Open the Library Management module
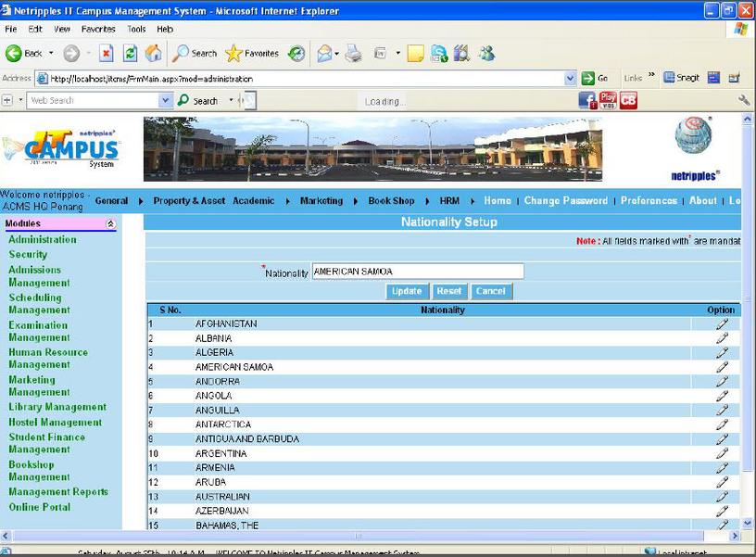756x557 pixels. 57,407
